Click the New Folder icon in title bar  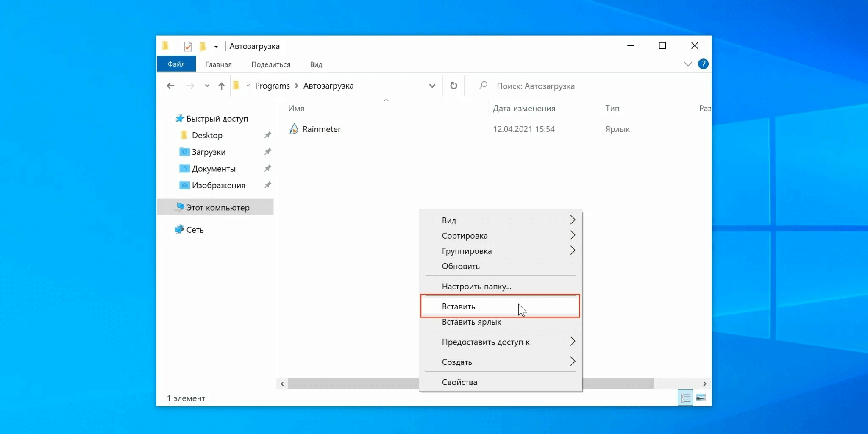point(203,46)
